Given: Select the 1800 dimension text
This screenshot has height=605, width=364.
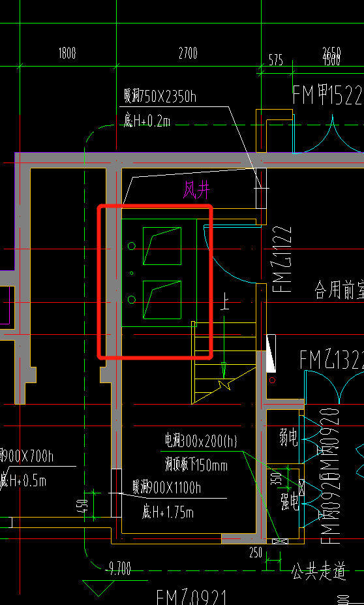Looking at the screenshot, I should 67,54.
